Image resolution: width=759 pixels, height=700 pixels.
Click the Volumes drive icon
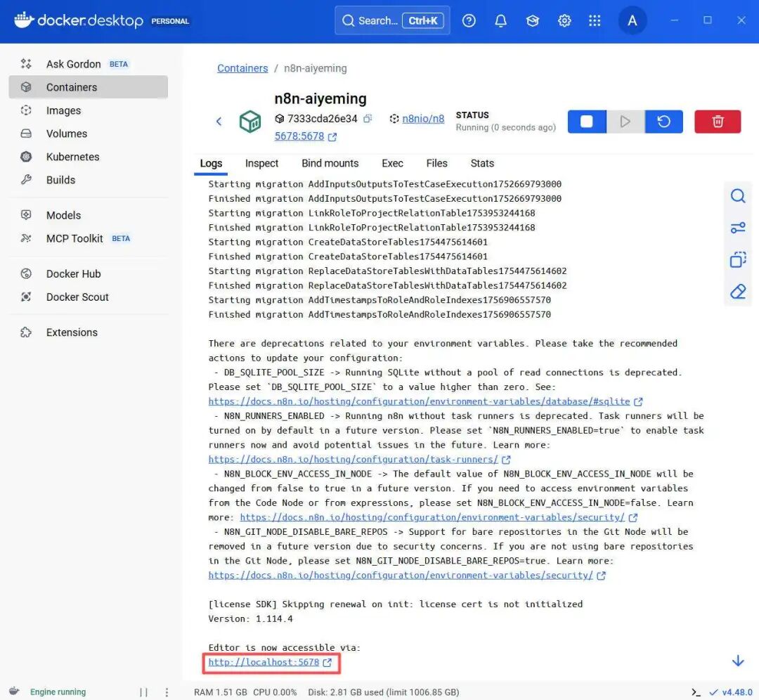(26, 134)
